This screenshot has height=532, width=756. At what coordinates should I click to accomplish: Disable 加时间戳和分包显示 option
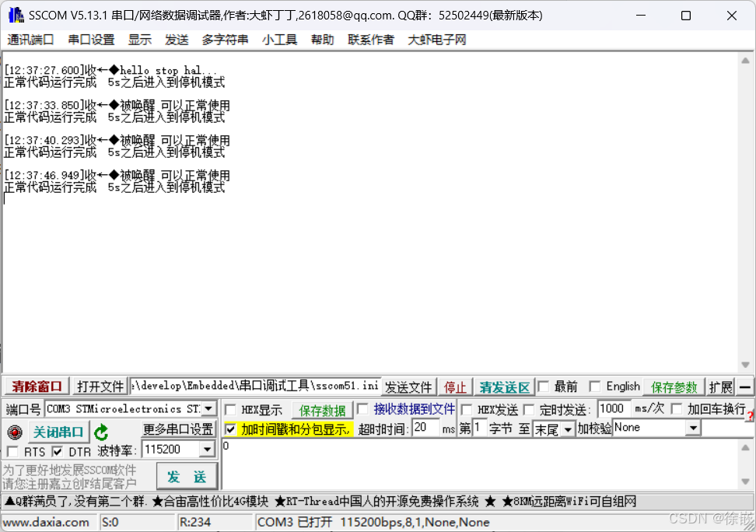[x=231, y=428]
